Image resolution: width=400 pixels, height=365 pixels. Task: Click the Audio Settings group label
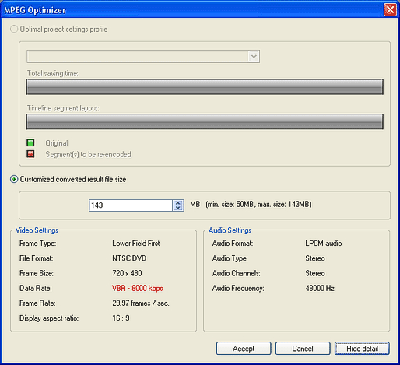[230, 230]
